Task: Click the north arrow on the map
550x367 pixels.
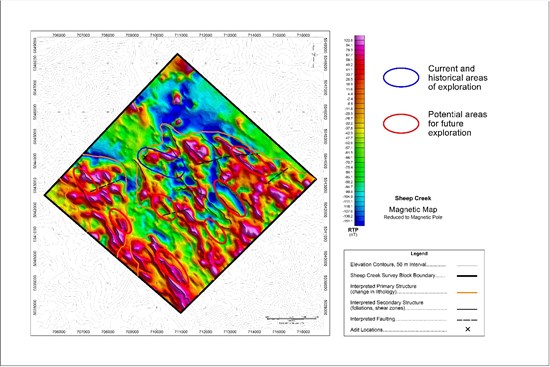Action: (x=314, y=55)
